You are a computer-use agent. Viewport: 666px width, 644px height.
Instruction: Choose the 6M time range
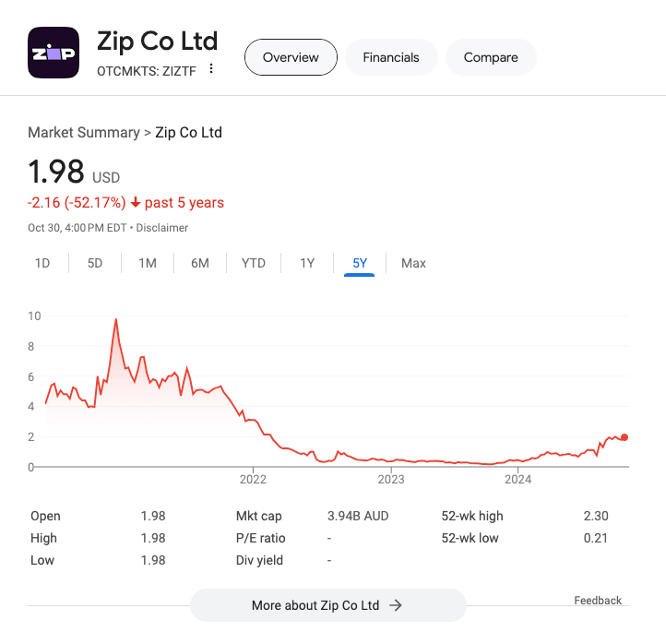pos(200,263)
